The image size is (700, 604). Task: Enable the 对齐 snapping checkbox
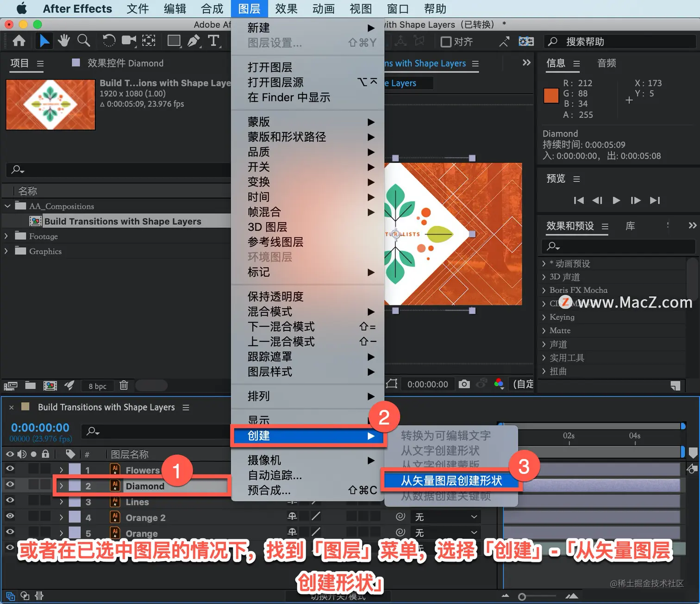(446, 42)
